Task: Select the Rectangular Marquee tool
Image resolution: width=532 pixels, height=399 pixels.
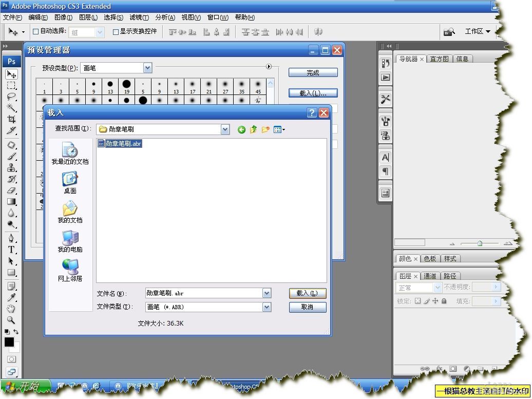Action: coord(11,85)
